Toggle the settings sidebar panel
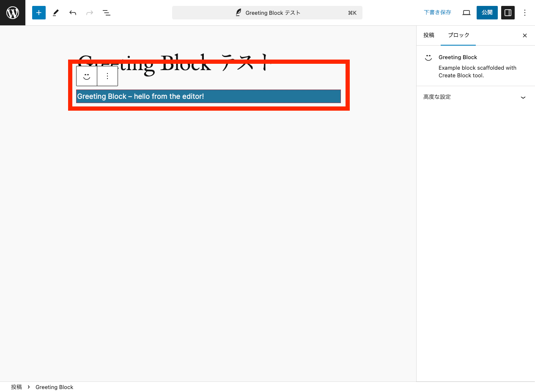Screen dimensions: 535x392 (x=508, y=13)
